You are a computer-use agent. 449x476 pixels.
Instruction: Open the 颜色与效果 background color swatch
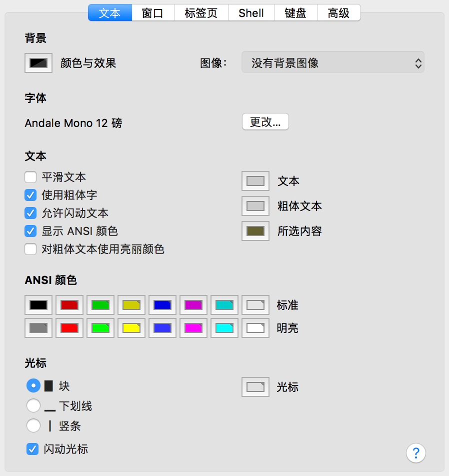point(38,62)
